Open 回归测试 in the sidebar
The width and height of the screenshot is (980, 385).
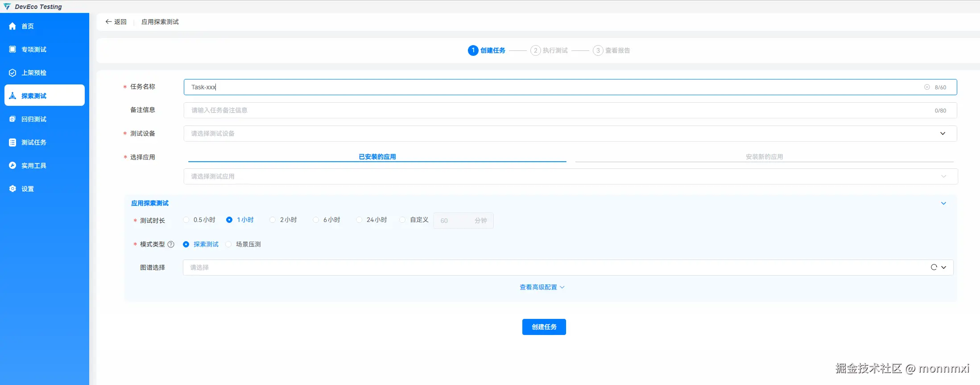coord(45,119)
